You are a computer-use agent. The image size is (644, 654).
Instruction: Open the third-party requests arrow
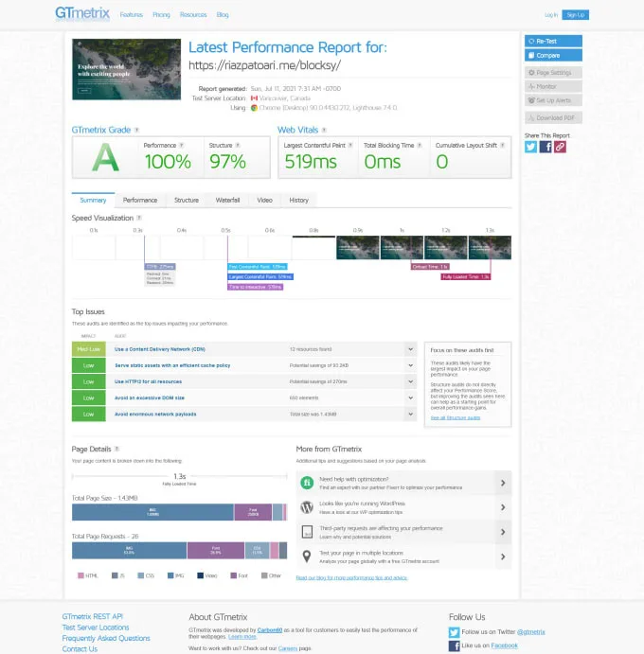503,532
